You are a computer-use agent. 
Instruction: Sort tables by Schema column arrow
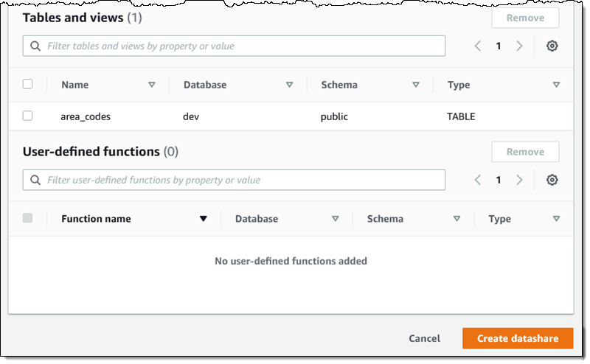click(416, 85)
